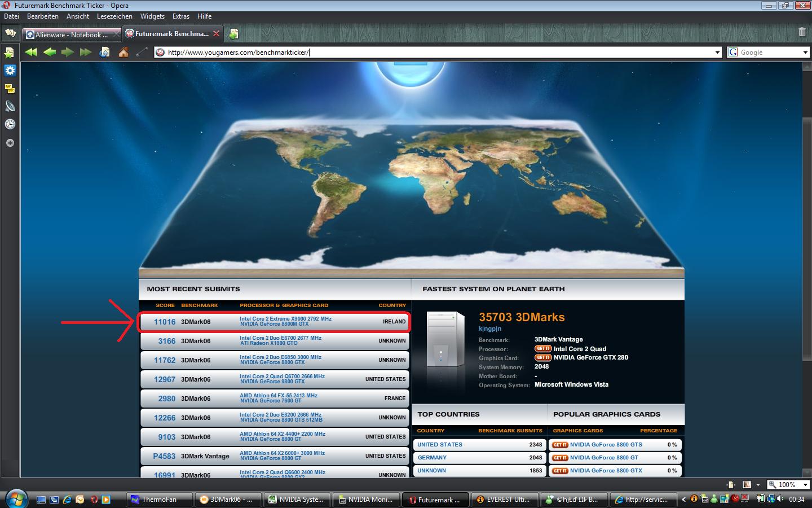
Task: Open the Bearbeiten menu
Action: [x=43, y=16]
